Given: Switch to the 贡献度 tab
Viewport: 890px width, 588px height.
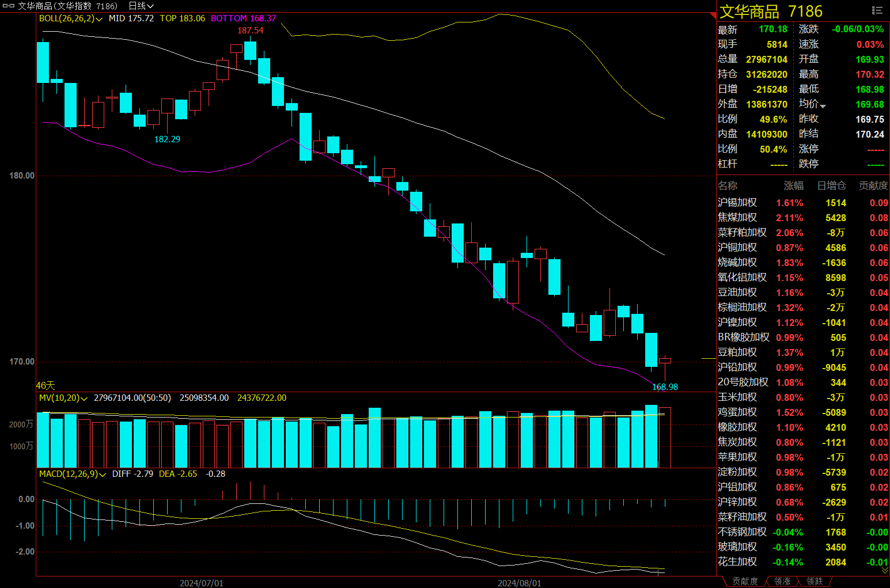Looking at the screenshot, I should click(745, 581).
